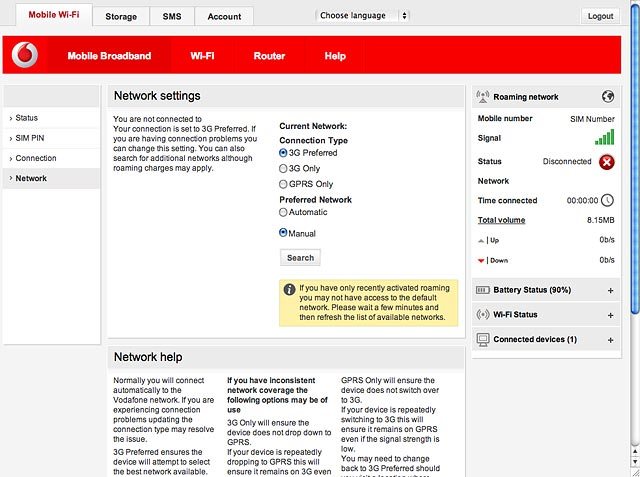Click the Vodafone logo icon
Image resolution: width=640 pixels, height=477 pixels.
(25, 55)
